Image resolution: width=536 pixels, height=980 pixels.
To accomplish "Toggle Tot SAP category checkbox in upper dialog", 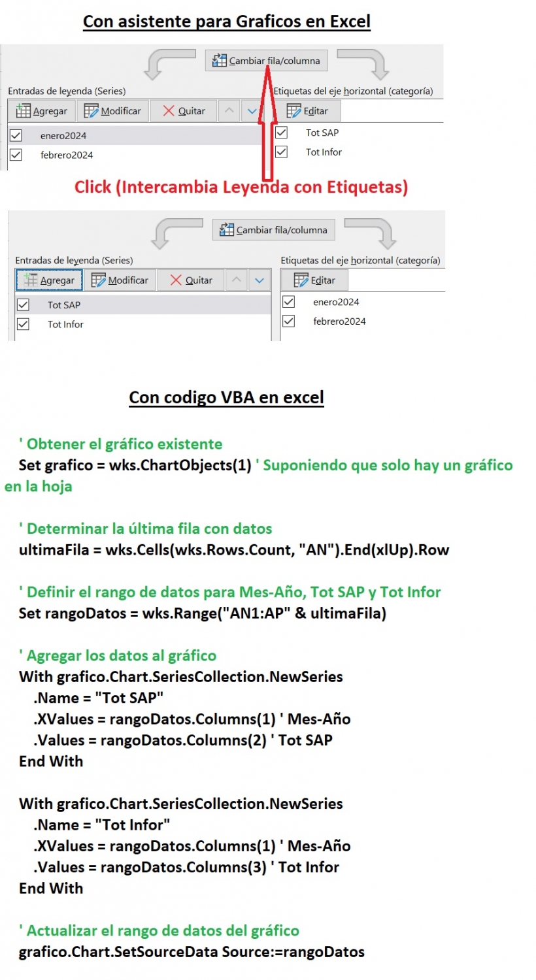I will [x=282, y=133].
